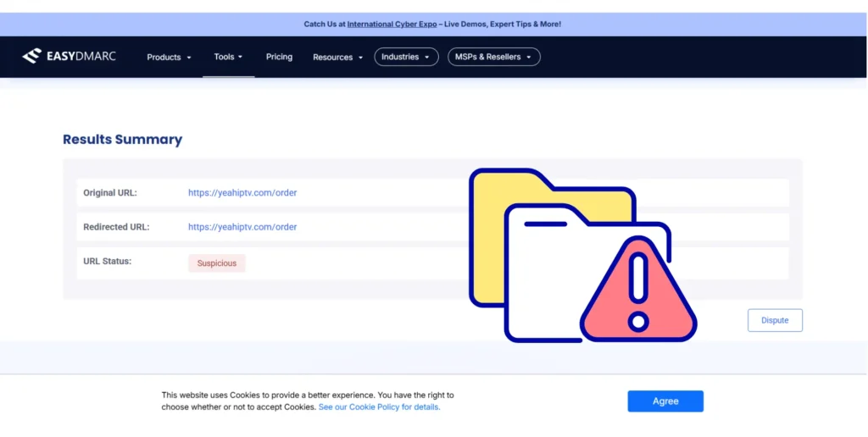The image size is (868, 437).
Task: Click the cookie notice message text
Action: (307, 396)
